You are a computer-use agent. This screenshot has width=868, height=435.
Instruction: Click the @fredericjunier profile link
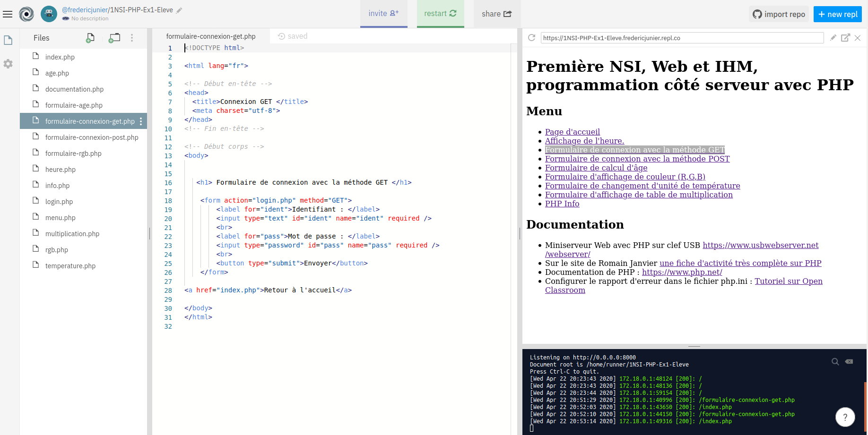coord(85,10)
